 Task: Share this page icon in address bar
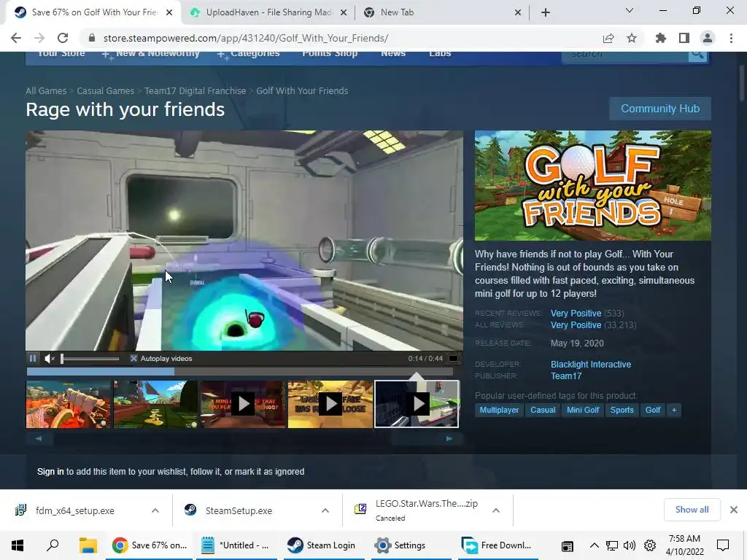coord(608,38)
